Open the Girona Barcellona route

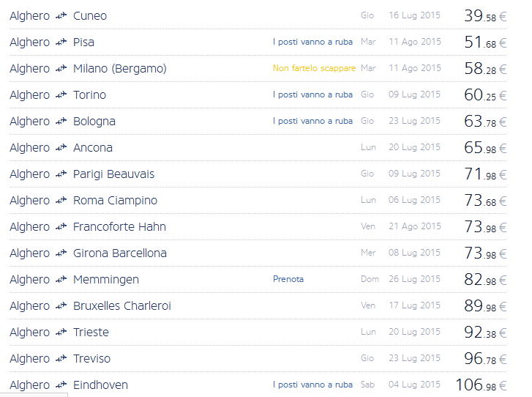(x=120, y=253)
